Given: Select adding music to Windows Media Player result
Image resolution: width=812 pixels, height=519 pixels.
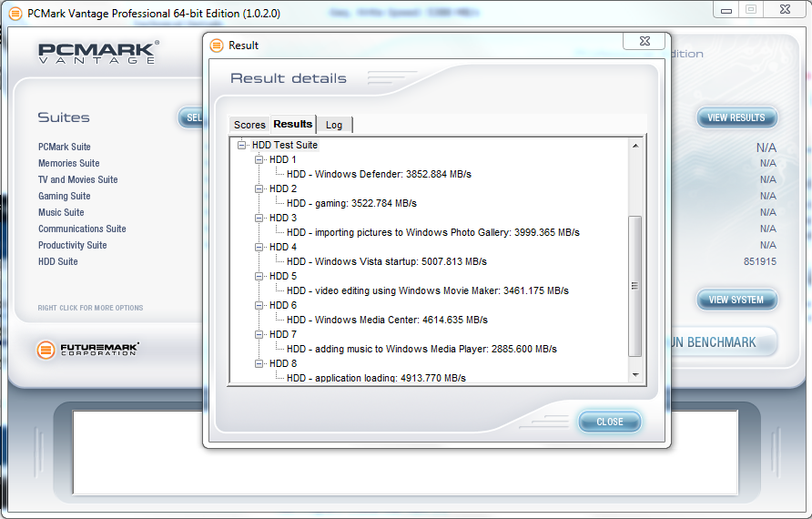Looking at the screenshot, I should point(421,349).
